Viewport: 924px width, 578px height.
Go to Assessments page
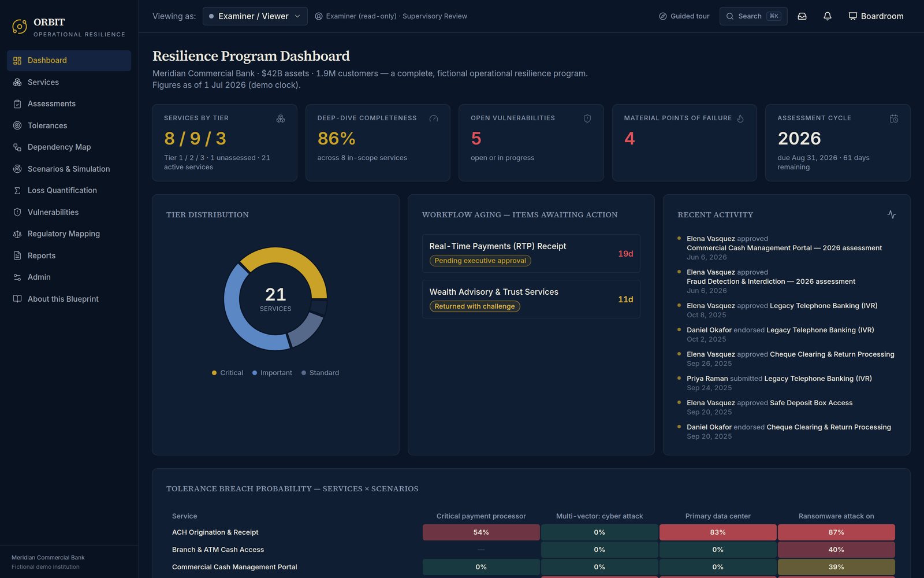[x=69, y=104]
